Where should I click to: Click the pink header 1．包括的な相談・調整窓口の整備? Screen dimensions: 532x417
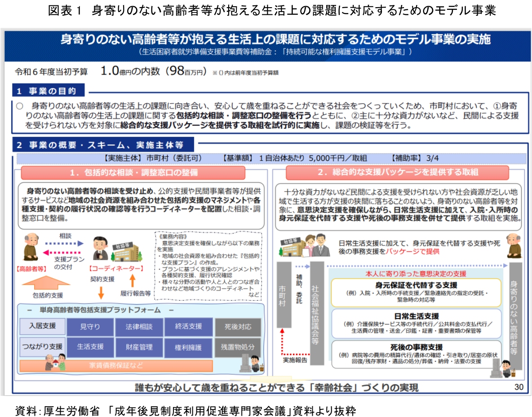point(133,172)
